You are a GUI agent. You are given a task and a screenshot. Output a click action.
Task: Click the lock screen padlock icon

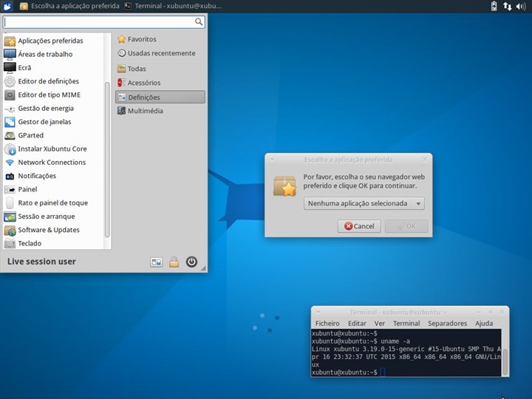(174, 262)
